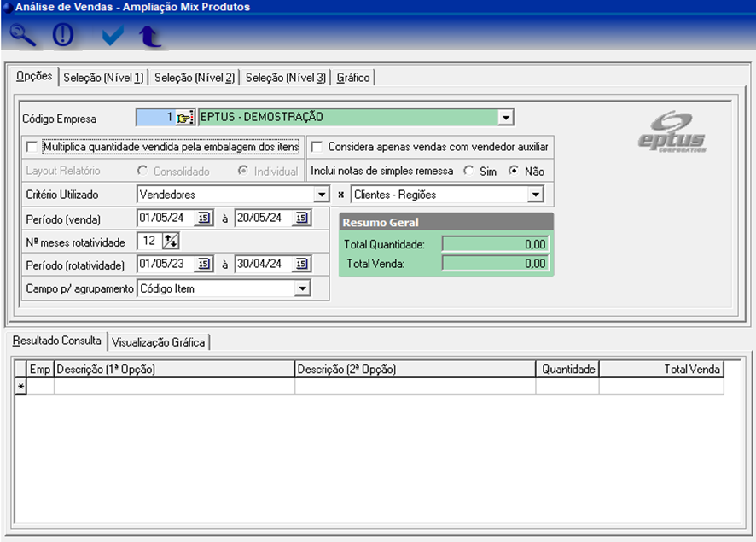Screen dimensions: 756x542
Task: Expand the Clientes - Regiões dropdown
Action: (x=534, y=195)
